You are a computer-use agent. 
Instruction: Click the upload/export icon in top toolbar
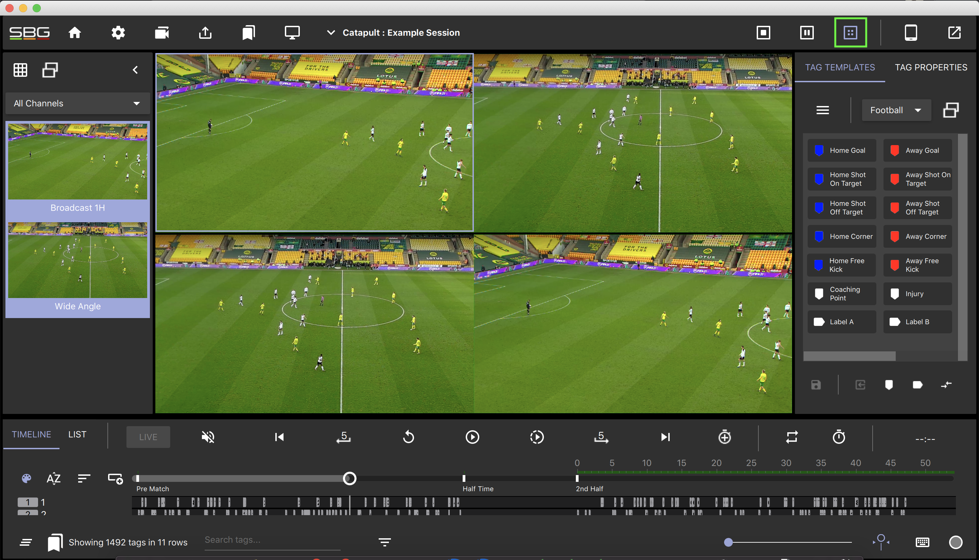[x=205, y=33]
